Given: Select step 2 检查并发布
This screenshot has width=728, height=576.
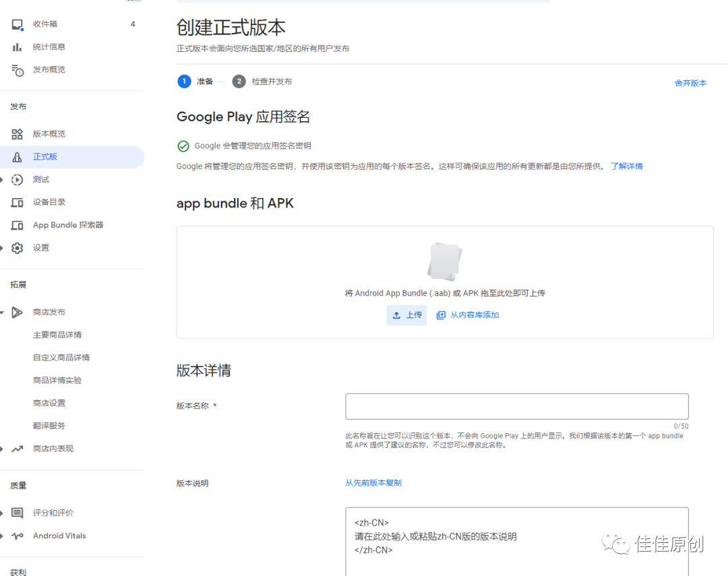Looking at the screenshot, I should tap(262, 82).
